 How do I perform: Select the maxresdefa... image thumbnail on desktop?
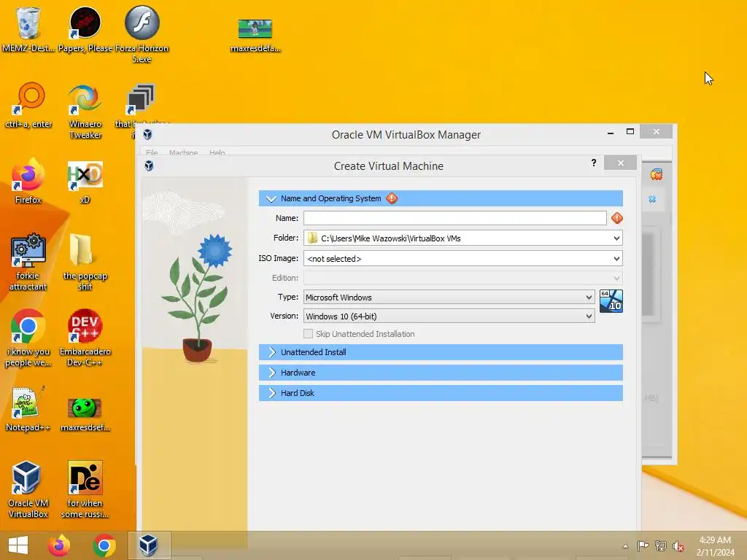pos(255,29)
